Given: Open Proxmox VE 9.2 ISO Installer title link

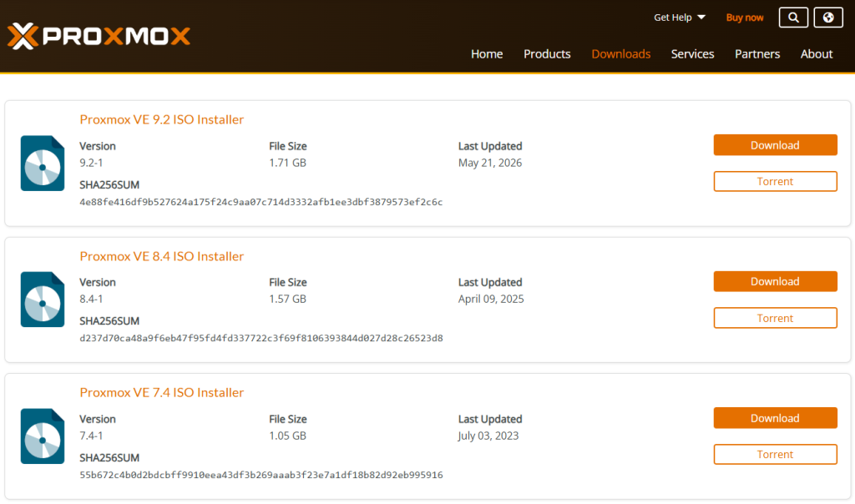Looking at the screenshot, I should pyautogui.click(x=161, y=119).
